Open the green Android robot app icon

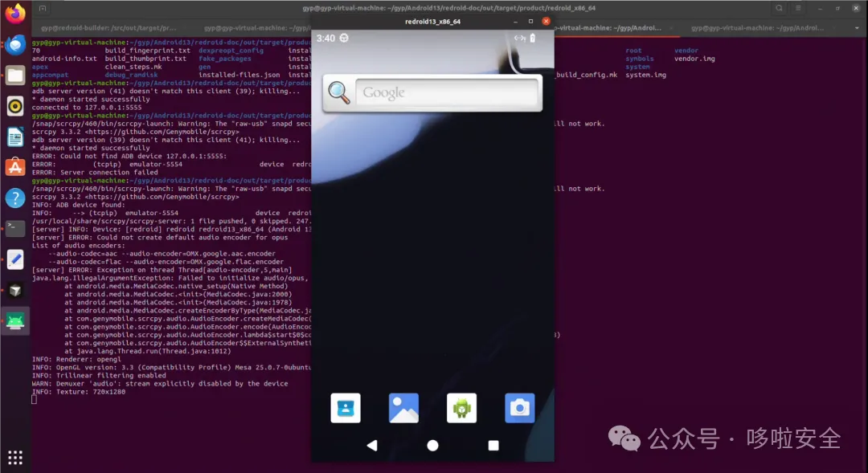point(461,408)
